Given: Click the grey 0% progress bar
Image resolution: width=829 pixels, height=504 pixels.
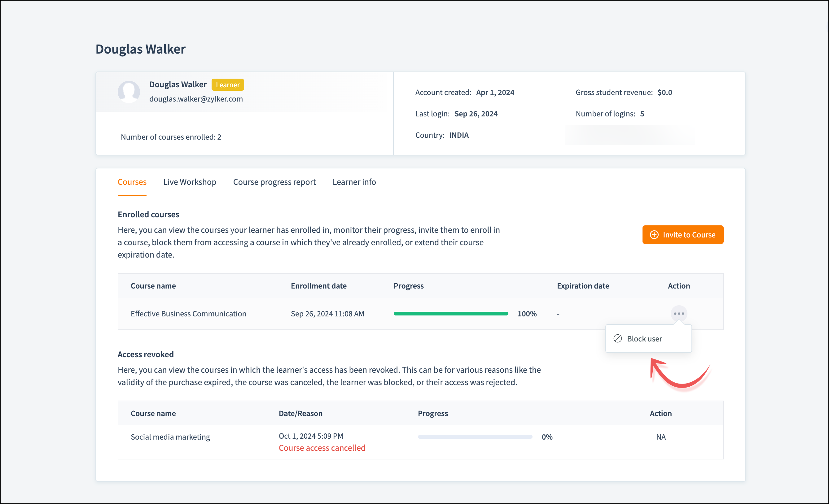Looking at the screenshot, I should point(475,437).
